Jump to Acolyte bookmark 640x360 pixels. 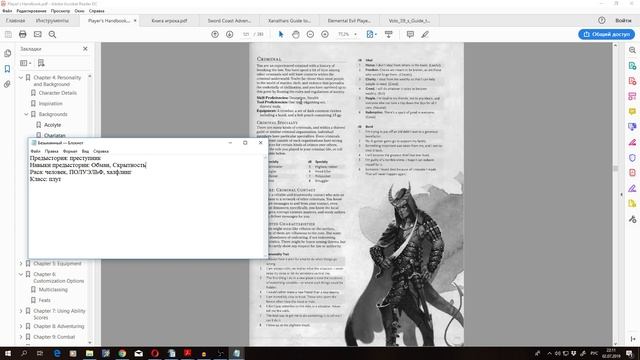coord(52,125)
